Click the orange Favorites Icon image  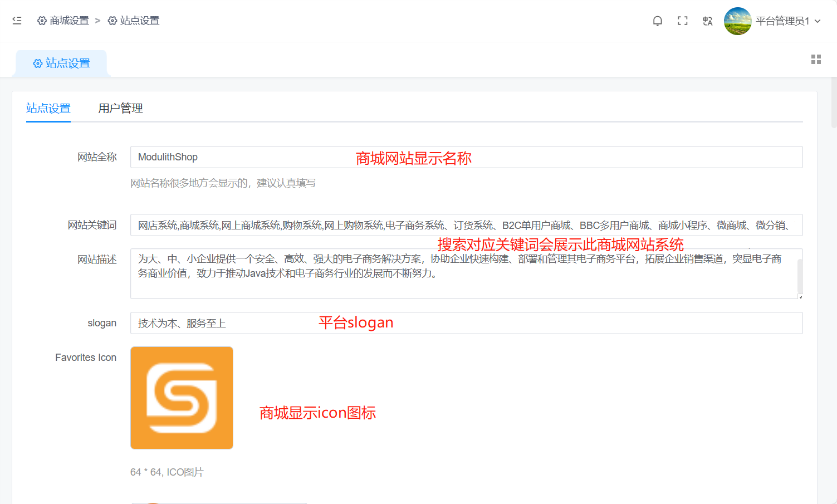point(182,398)
